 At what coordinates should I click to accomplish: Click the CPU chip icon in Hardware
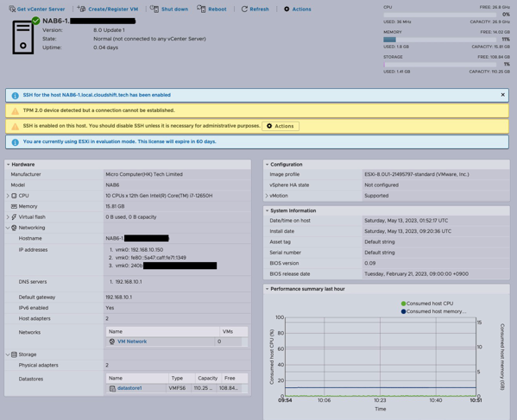point(14,196)
